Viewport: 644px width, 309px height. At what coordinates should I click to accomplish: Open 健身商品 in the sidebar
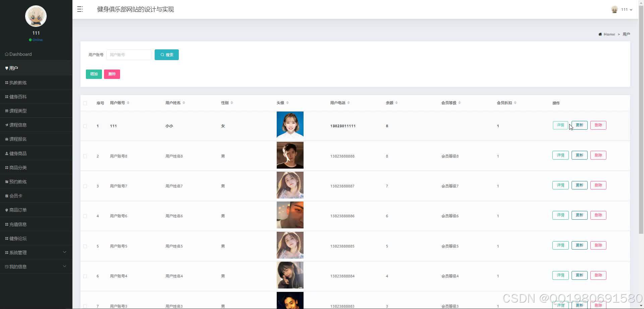pyautogui.click(x=36, y=153)
